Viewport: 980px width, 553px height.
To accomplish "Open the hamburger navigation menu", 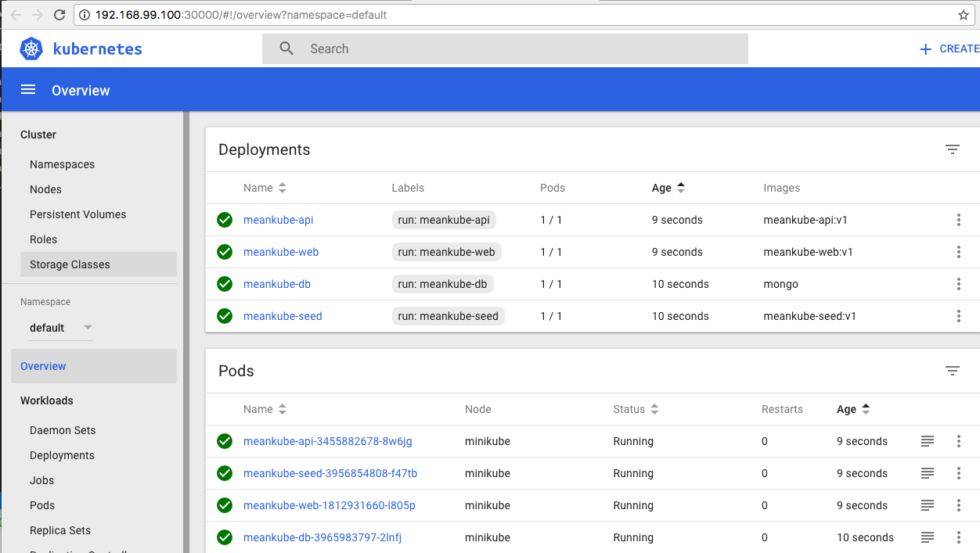I will pos(28,90).
